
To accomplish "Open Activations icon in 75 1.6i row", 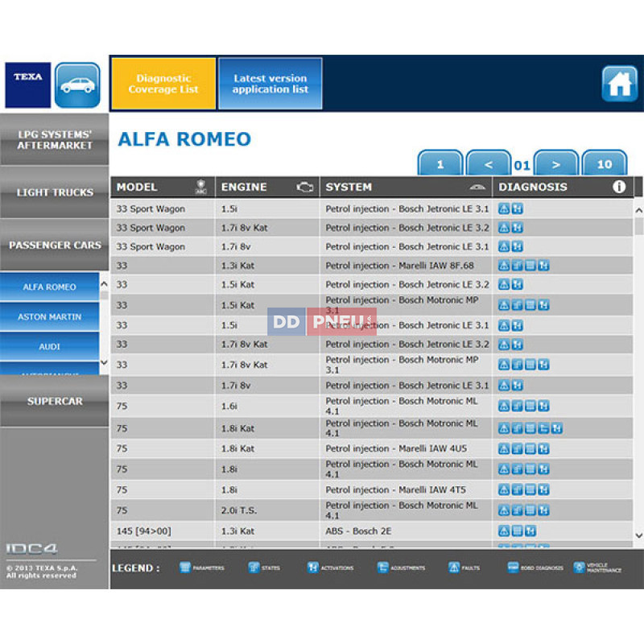I will pyautogui.click(x=543, y=407).
